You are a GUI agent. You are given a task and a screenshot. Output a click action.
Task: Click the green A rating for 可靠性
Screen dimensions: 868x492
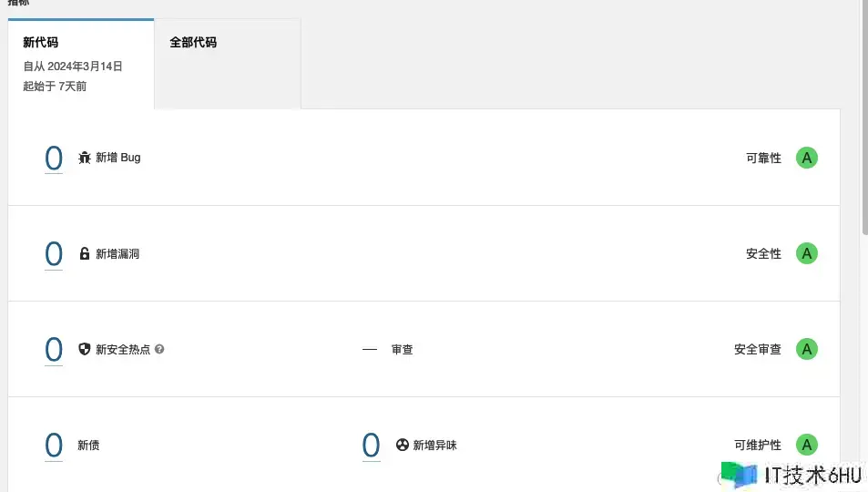(x=807, y=158)
